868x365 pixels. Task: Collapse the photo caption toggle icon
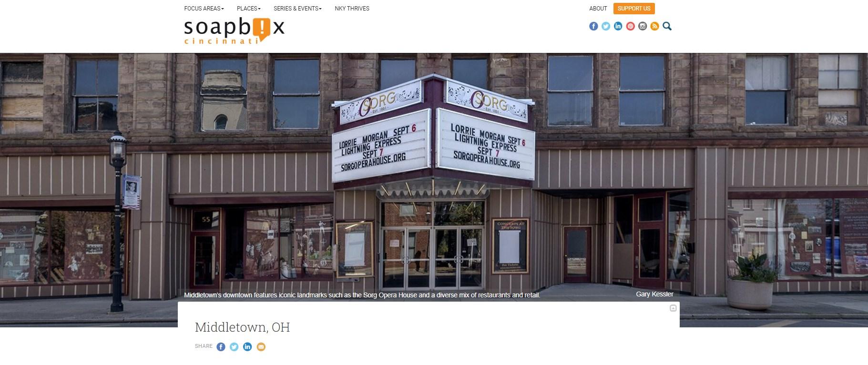[x=673, y=308]
